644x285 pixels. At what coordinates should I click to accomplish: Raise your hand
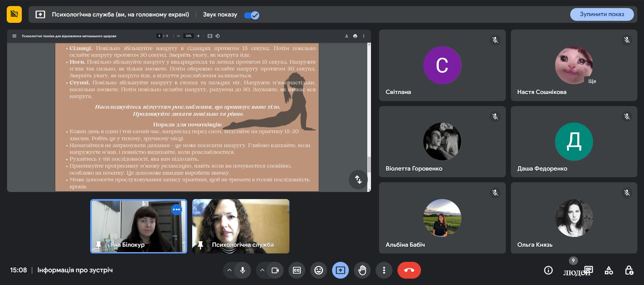362,270
